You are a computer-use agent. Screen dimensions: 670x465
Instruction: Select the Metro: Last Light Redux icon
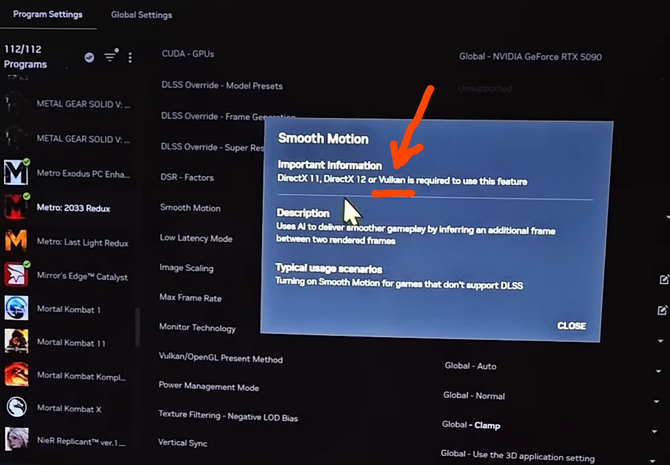pos(16,240)
